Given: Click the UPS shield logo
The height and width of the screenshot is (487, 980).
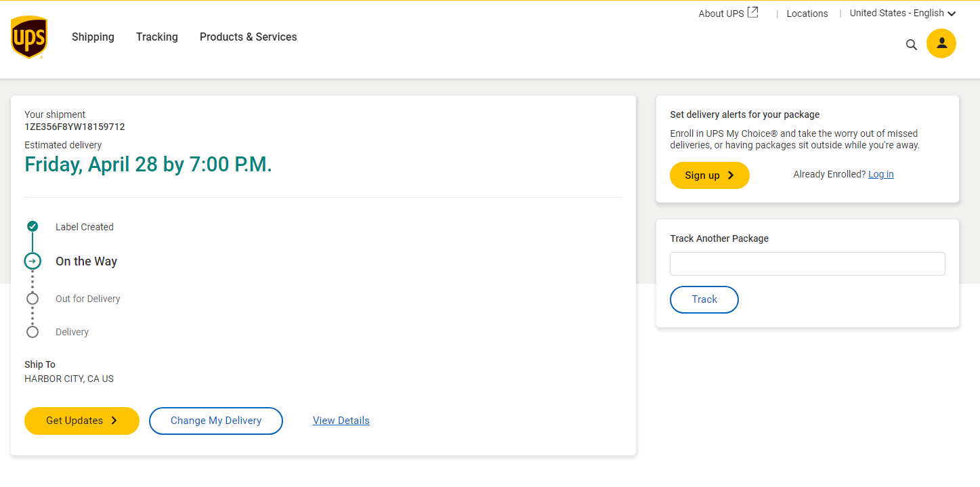Looking at the screenshot, I should [x=28, y=37].
